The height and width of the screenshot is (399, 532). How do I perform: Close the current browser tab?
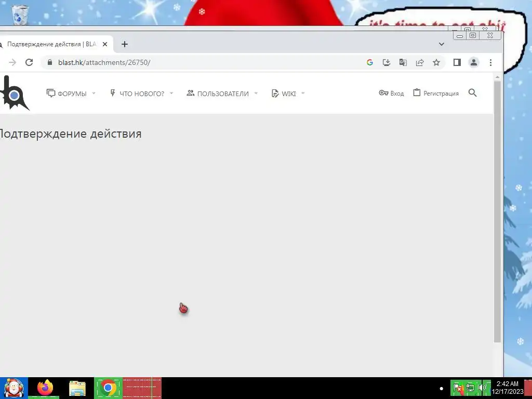105,44
